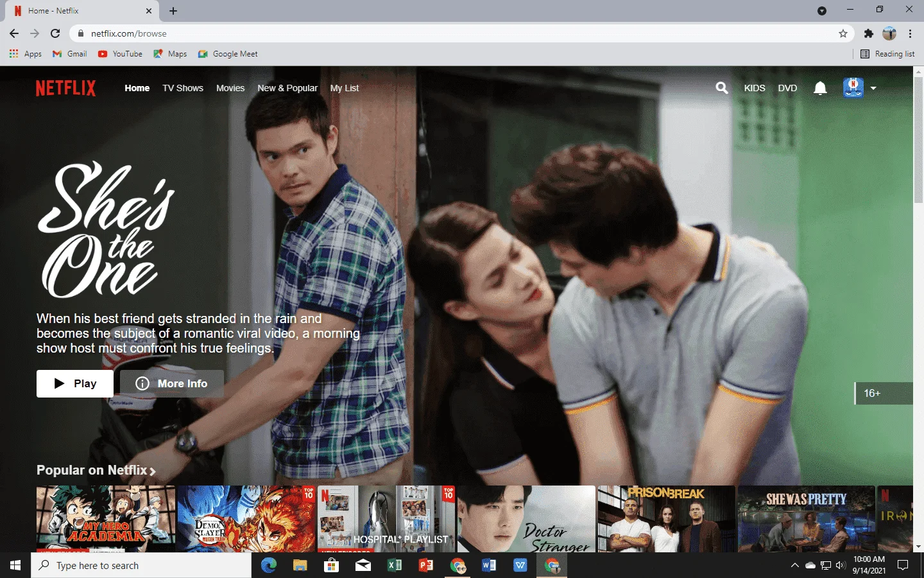Screen dimensions: 924x578
Task: Open Gmail bookmark
Action: tap(70, 54)
